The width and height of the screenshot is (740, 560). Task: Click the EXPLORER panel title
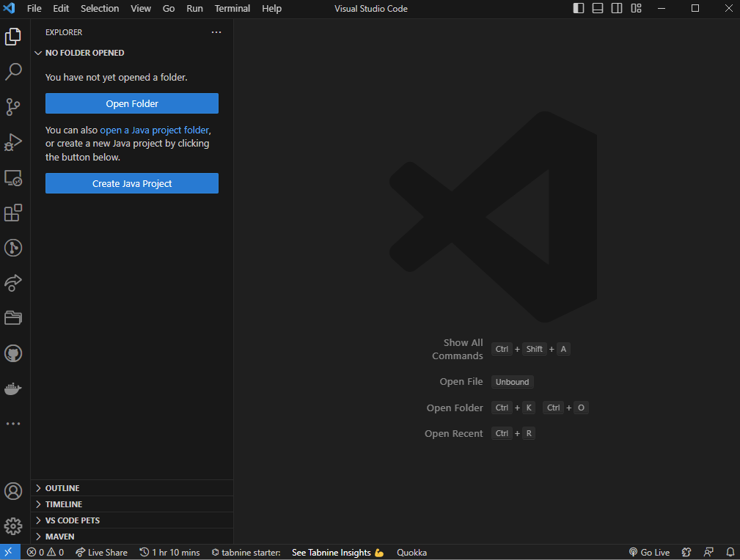[x=64, y=32]
